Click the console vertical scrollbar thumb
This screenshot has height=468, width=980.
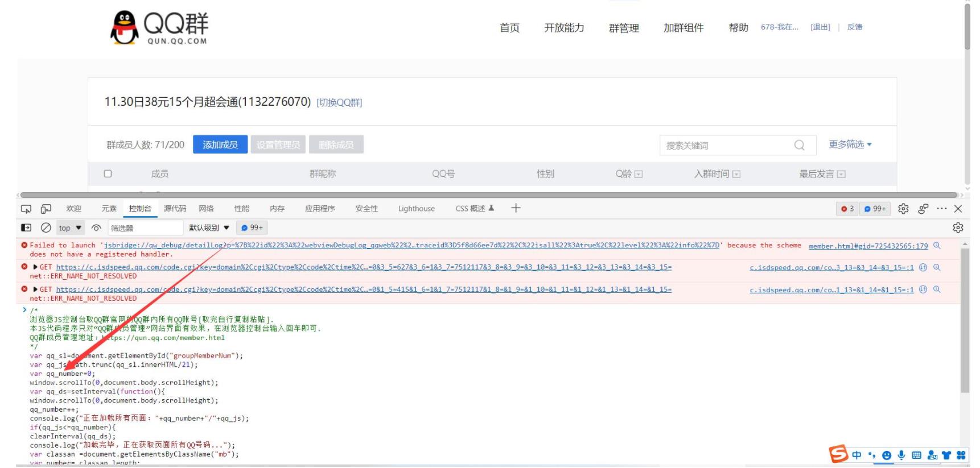point(965,320)
